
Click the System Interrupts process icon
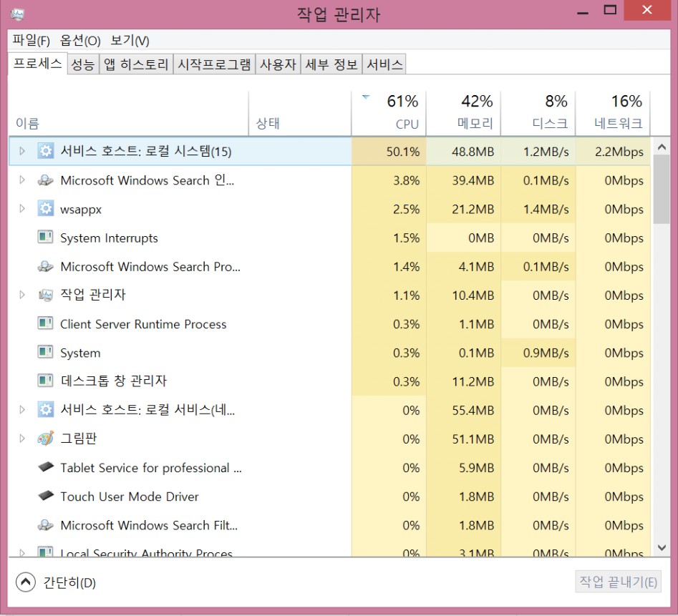point(45,238)
